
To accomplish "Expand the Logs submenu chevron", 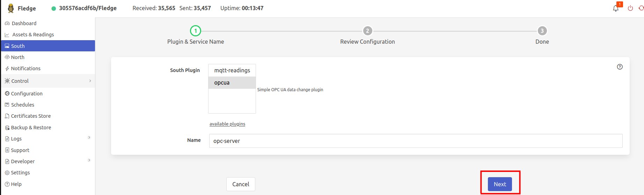I will 89,138.
